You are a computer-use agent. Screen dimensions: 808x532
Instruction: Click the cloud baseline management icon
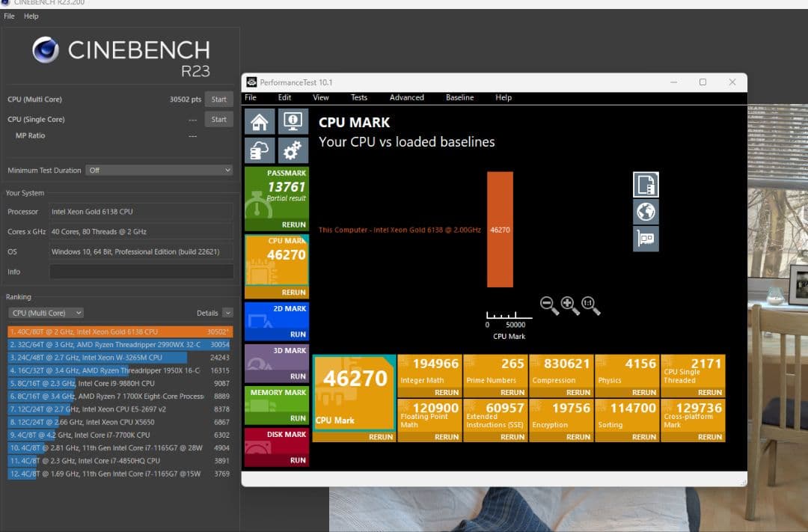click(x=260, y=150)
